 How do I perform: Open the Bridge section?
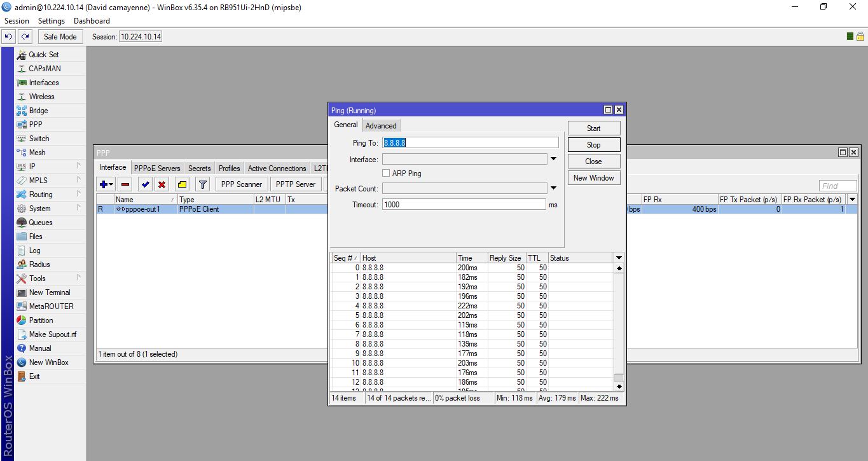(x=38, y=111)
